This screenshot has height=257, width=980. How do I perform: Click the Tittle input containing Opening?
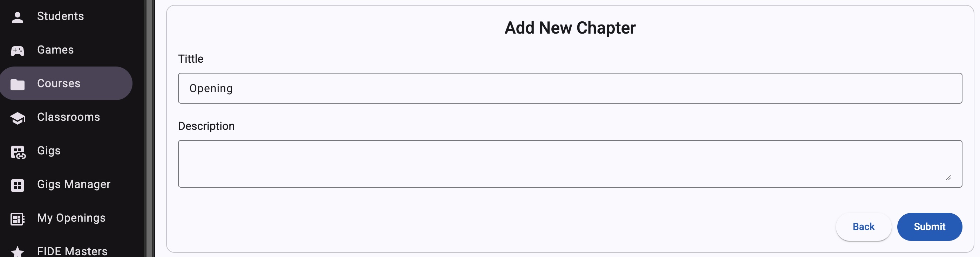570,88
